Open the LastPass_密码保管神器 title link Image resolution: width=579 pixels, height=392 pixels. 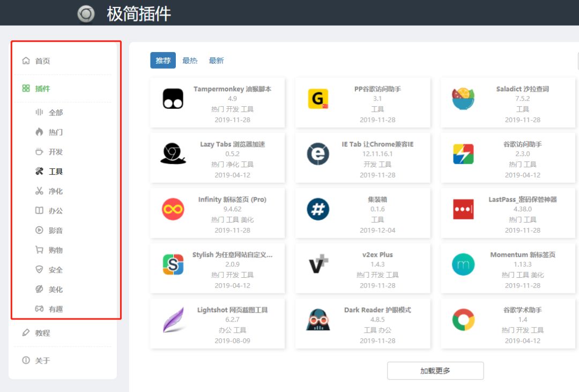pyautogui.click(x=523, y=199)
